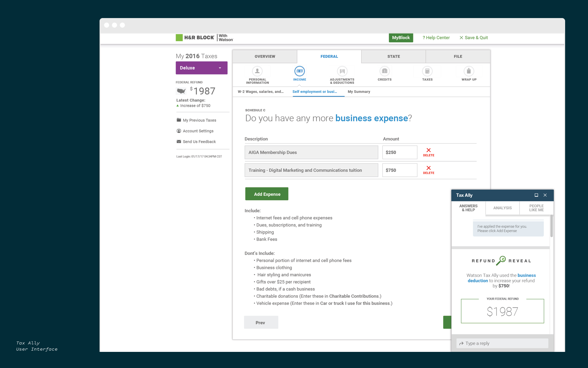The height and width of the screenshot is (368, 588).
Task: Click the sidebar $1987 federal refund amount
Action: 203,91
